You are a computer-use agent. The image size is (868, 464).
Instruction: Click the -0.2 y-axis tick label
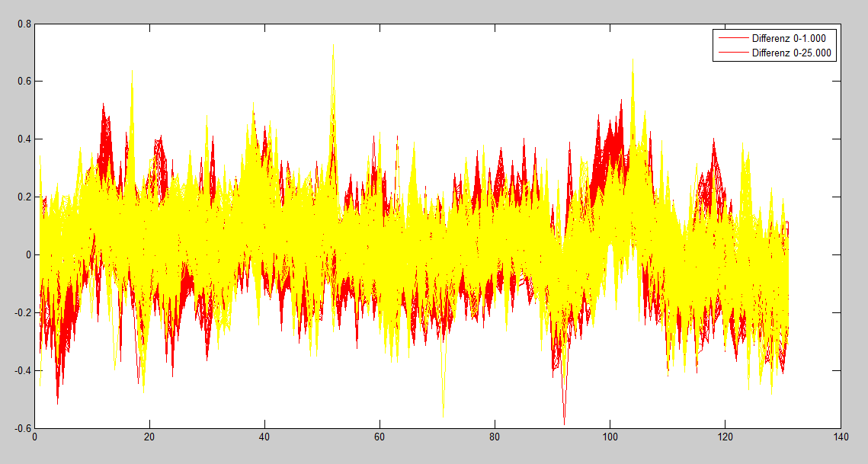(23, 313)
